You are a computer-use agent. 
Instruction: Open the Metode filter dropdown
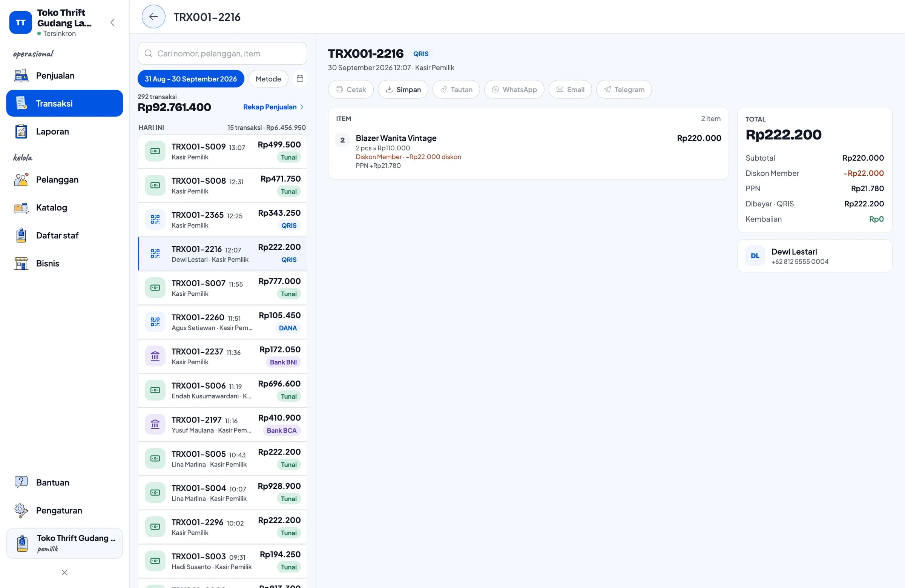(x=268, y=79)
